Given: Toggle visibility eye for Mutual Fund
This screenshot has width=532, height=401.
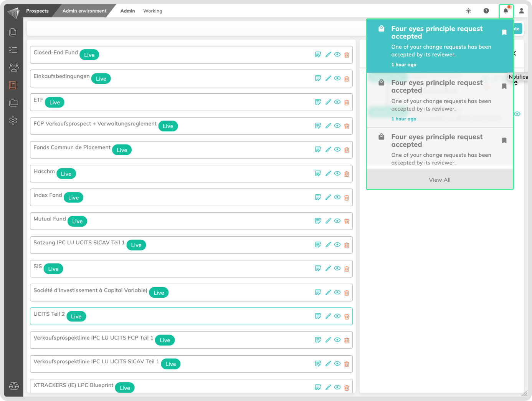Looking at the screenshot, I should (337, 221).
